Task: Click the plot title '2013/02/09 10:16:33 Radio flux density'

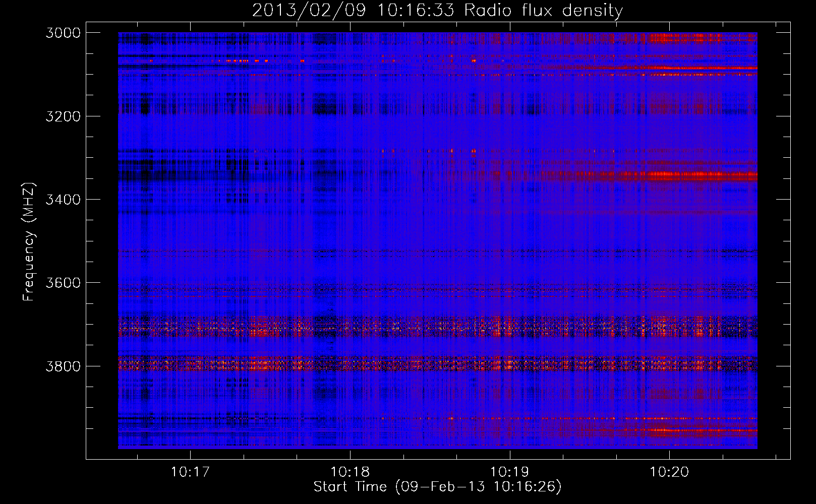Action: [437, 10]
